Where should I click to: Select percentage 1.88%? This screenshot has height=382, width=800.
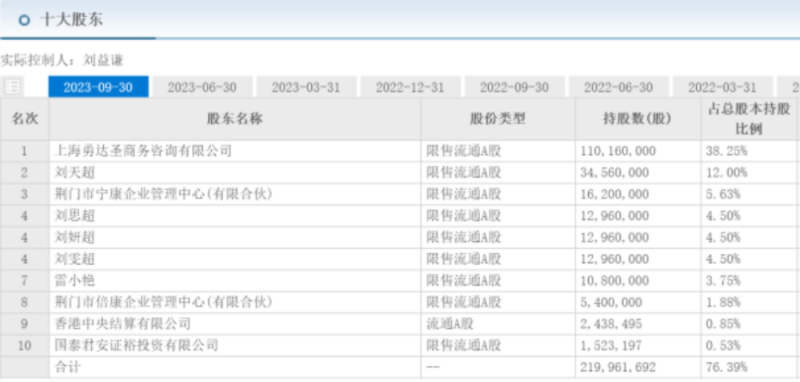tap(723, 302)
